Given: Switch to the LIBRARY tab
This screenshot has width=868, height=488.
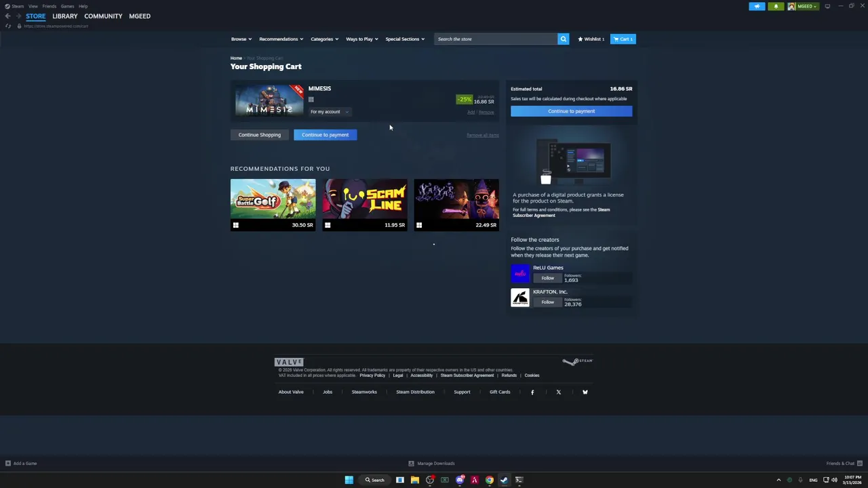Looking at the screenshot, I should coord(65,16).
